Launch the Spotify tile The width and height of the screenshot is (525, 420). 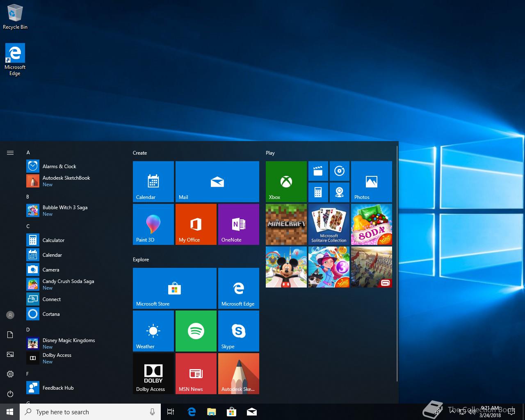coord(196,331)
